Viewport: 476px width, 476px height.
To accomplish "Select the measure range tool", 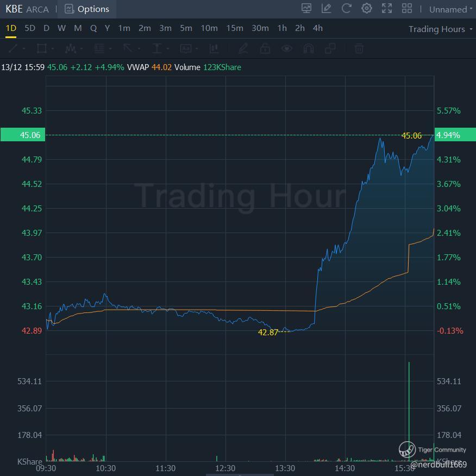I will tap(157, 48).
